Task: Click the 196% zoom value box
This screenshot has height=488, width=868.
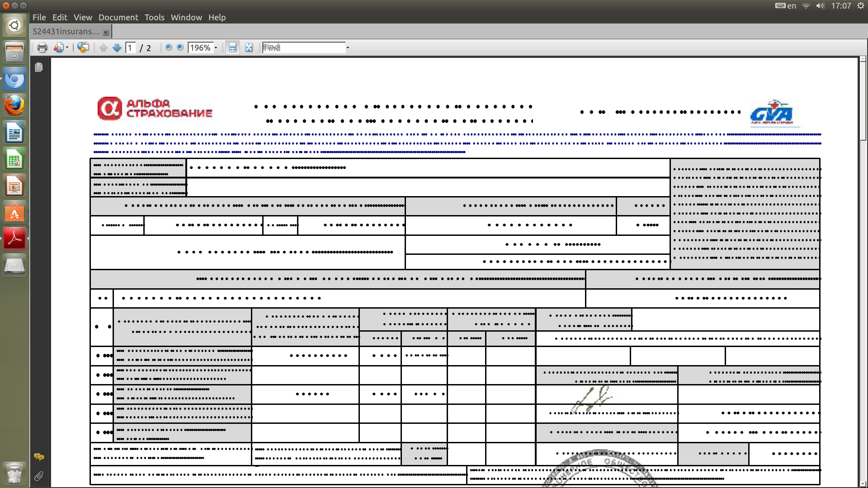Action: [200, 48]
